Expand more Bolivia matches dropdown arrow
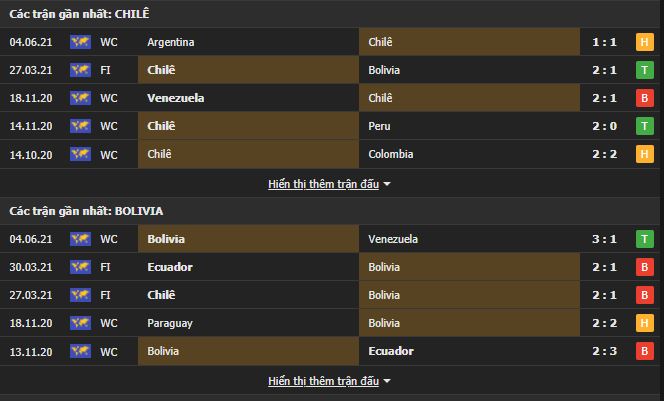 tap(387, 382)
